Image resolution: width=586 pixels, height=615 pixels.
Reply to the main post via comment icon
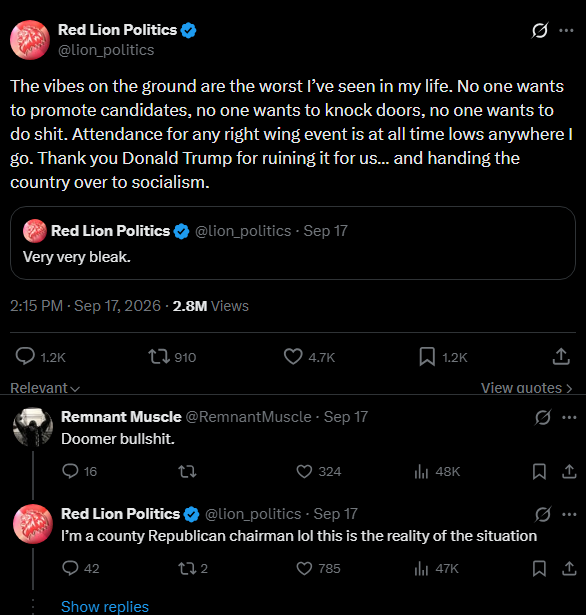click(x=25, y=357)
